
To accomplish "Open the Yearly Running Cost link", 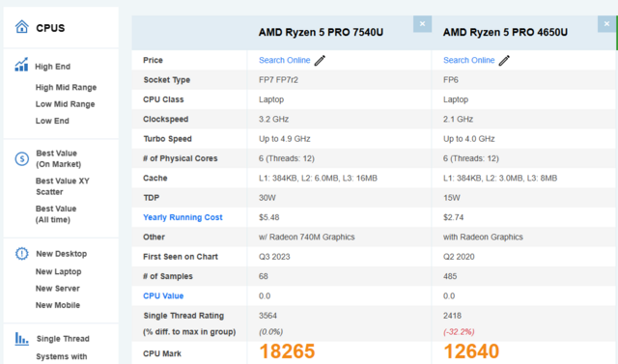I will click(x=183, y=217).
